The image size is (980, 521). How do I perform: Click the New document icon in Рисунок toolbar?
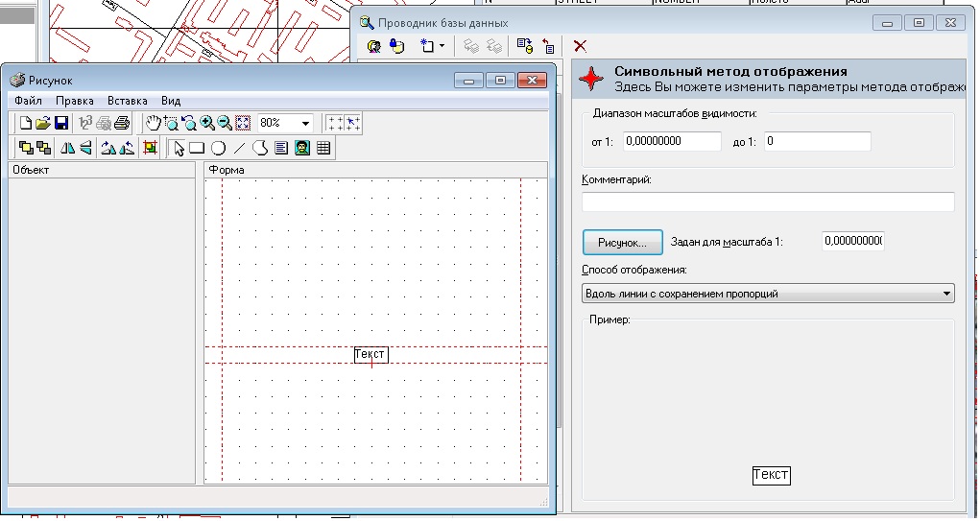point(26,123)
